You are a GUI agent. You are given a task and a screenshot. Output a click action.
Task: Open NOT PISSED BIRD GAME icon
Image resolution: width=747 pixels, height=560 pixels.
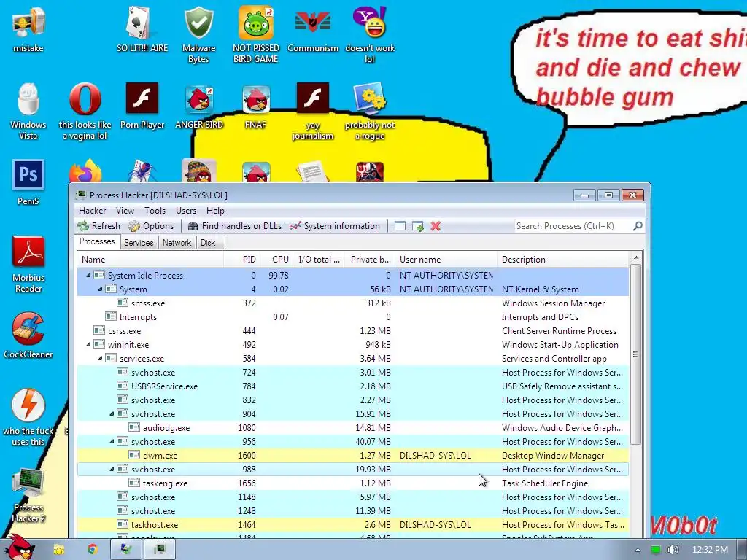256,34
